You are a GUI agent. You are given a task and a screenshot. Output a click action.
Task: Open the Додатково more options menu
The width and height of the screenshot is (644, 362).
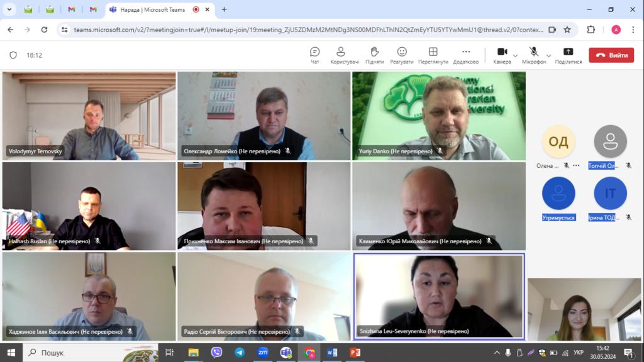pyautogui.click(x=465, y=55)
